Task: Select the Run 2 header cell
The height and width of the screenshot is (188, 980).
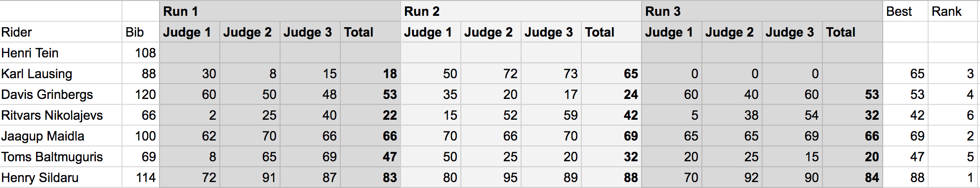Action: 521,11
